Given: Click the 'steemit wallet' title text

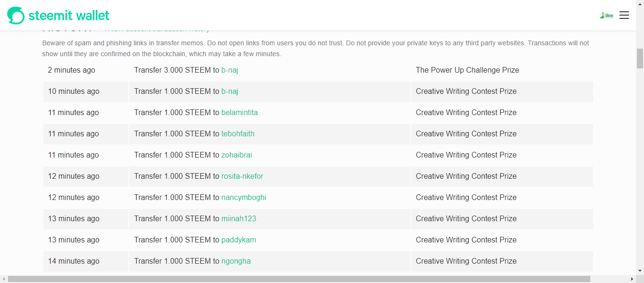Looking at the screenshot, I should coord(69,15).
